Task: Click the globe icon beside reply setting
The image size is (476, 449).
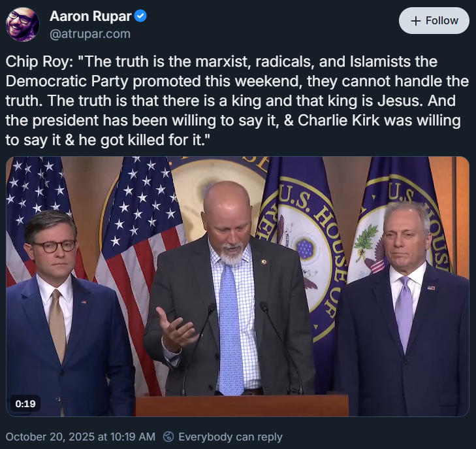Action: (x=168, y=437)
